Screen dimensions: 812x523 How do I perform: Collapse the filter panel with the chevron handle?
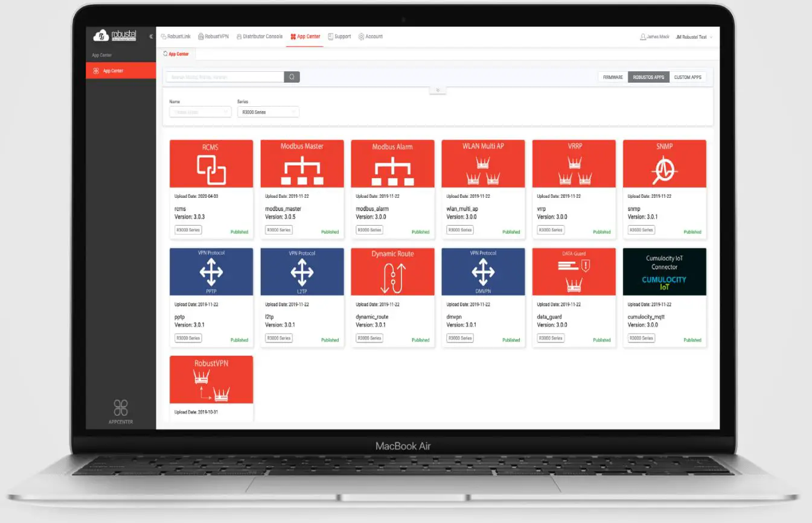tap(438, 90)
